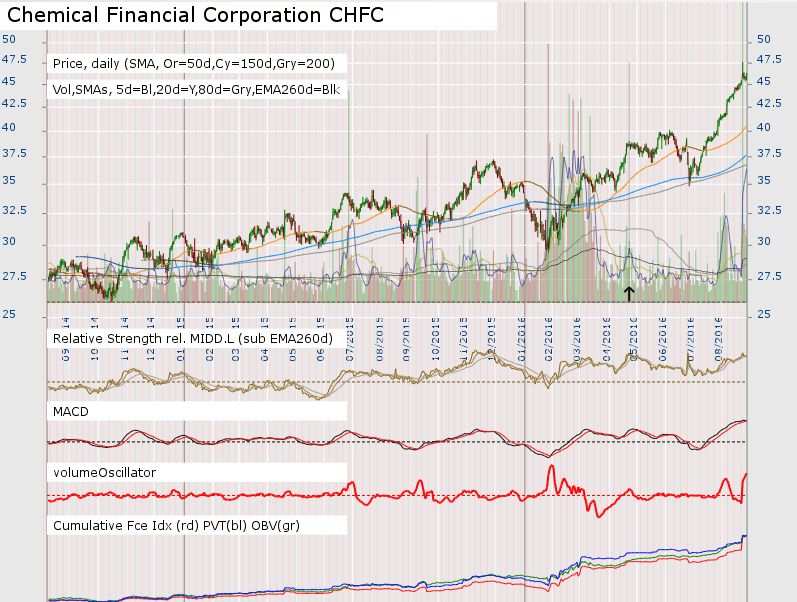Click the 10/2015 date label

436,339
